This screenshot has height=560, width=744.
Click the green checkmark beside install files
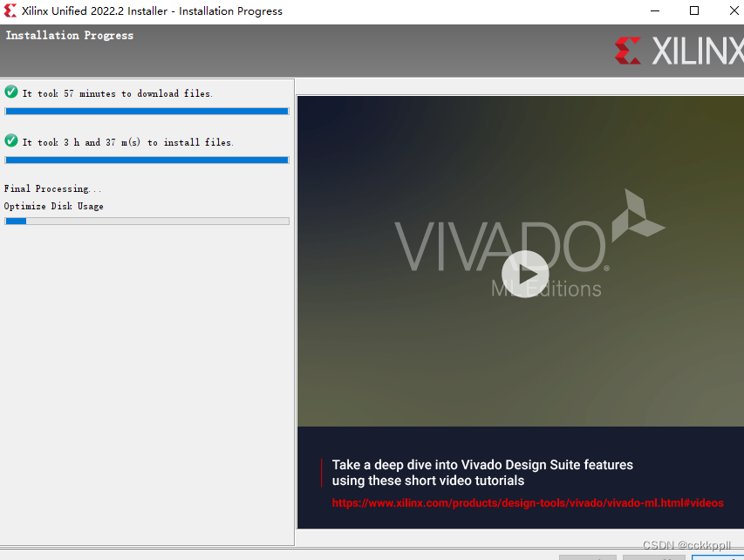(x=11, y=140)
